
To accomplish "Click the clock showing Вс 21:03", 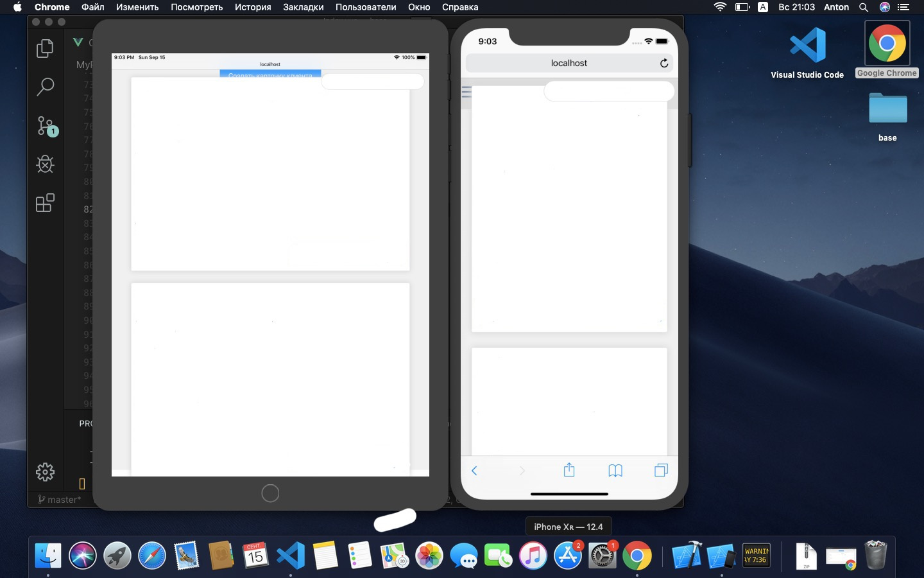I will (x=796, y=7).
